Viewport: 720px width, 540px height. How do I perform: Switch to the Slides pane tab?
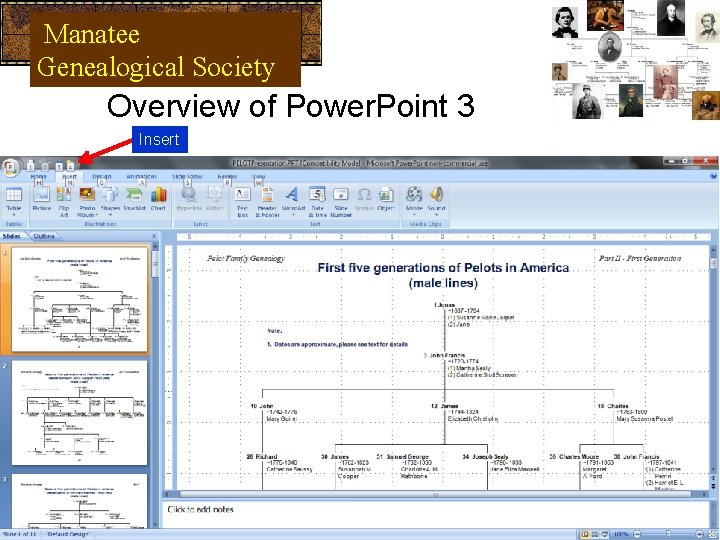coord(12,236)
